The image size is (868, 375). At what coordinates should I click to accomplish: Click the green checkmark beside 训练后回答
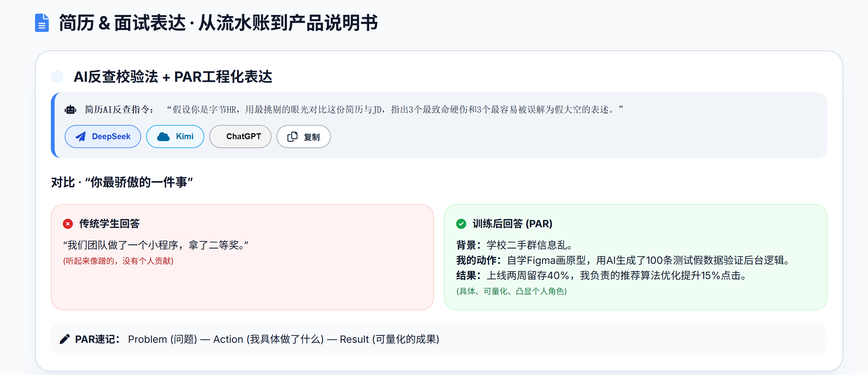pyautogui.click(x=461, y=224)
